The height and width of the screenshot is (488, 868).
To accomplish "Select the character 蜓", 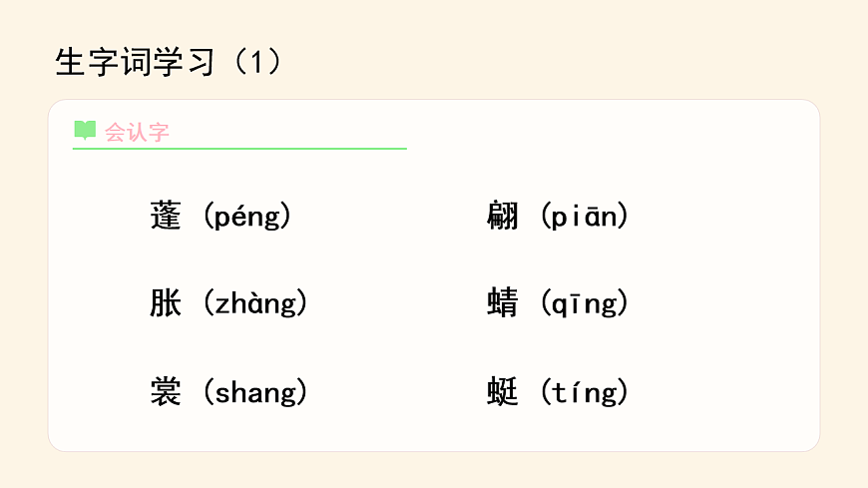I will (x=503, y=392).
